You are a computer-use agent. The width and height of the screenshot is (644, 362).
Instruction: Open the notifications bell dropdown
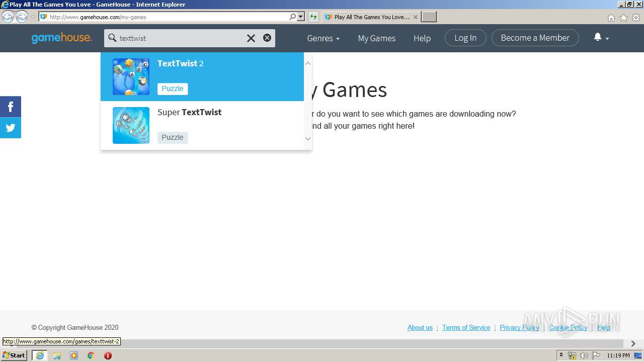pos(601,38)
